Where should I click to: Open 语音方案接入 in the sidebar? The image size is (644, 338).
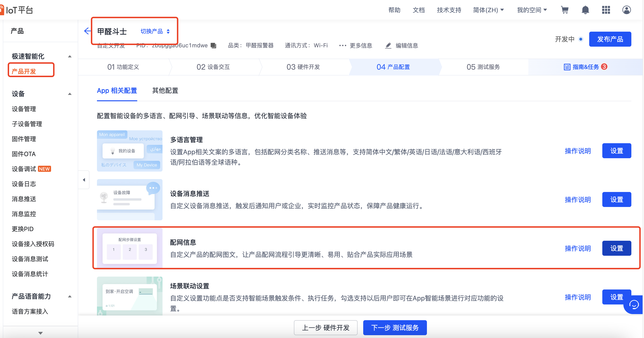point(30,312)
